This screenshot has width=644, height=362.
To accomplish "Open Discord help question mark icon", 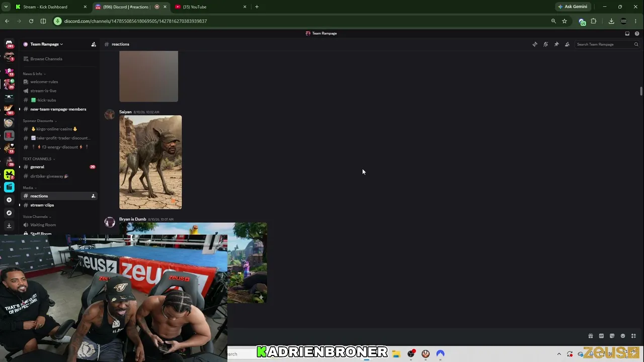I will pos(637,34).
